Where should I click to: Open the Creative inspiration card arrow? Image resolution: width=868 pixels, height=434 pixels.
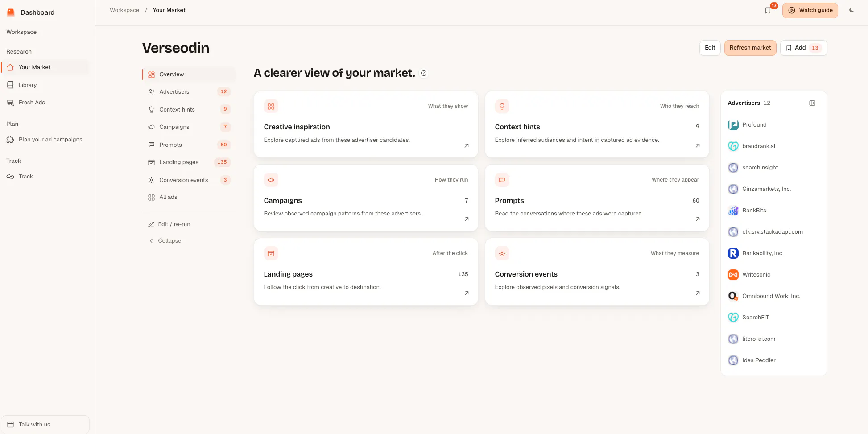point(467,146)
